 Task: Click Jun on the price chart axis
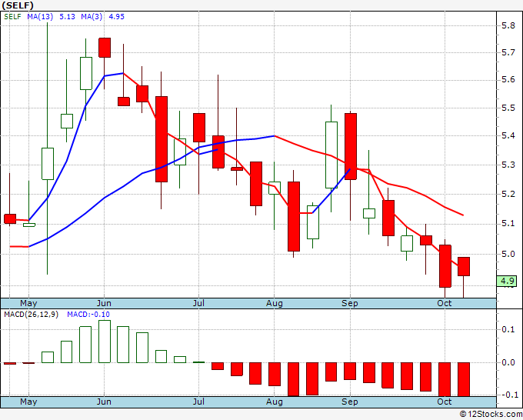(104, 303)
